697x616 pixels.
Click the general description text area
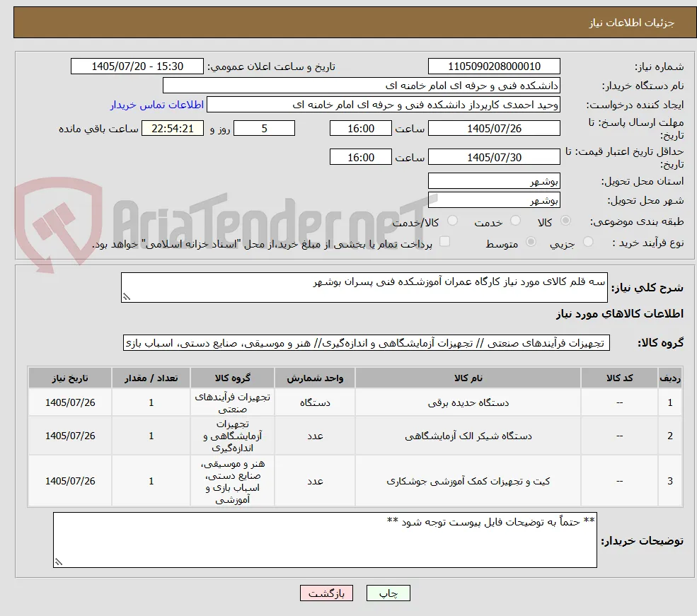point(364,287)
